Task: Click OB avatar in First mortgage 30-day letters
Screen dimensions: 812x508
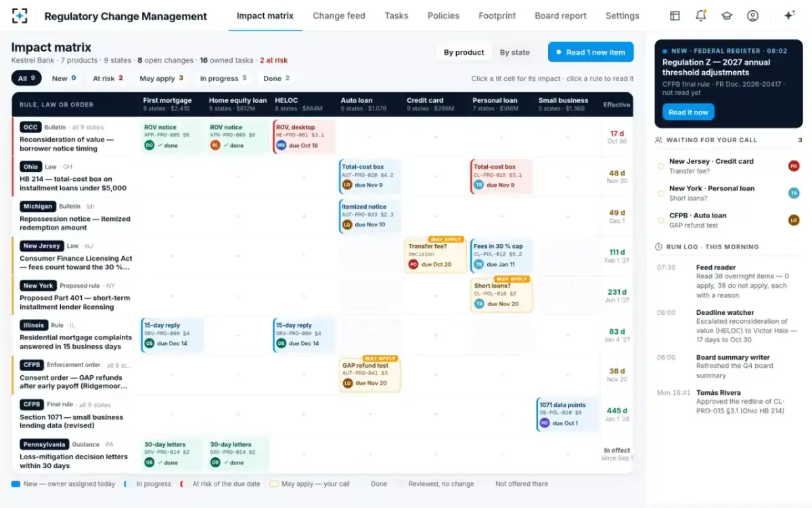Action: (x=149, y=462)
